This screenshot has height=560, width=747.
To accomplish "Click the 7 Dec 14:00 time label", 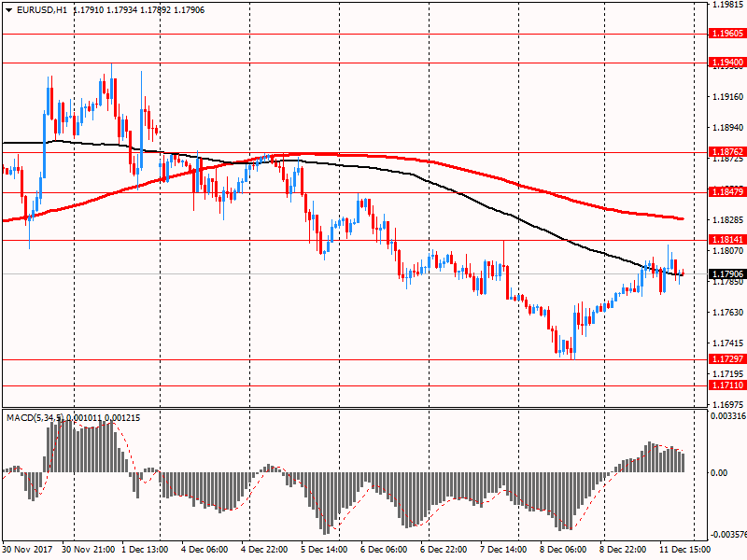I will coord(503,550).
